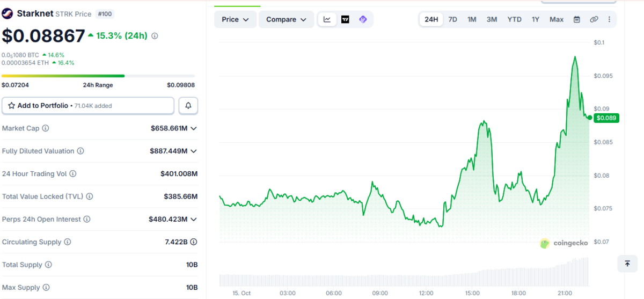Open the Circulating Supply label info icon
The height and width of the screenshot is (299, 644).
(x=67, y=242)
